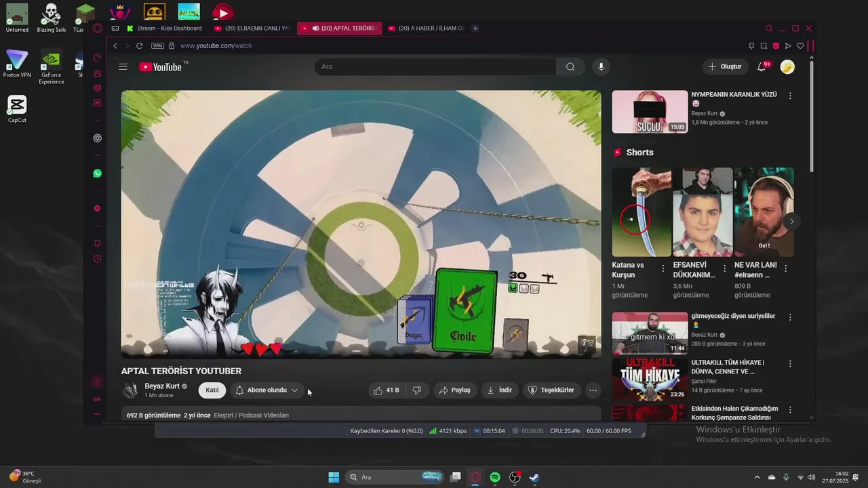
Task: Open Katana vs Kurşun short thumbnail
Action: (642, 212)
